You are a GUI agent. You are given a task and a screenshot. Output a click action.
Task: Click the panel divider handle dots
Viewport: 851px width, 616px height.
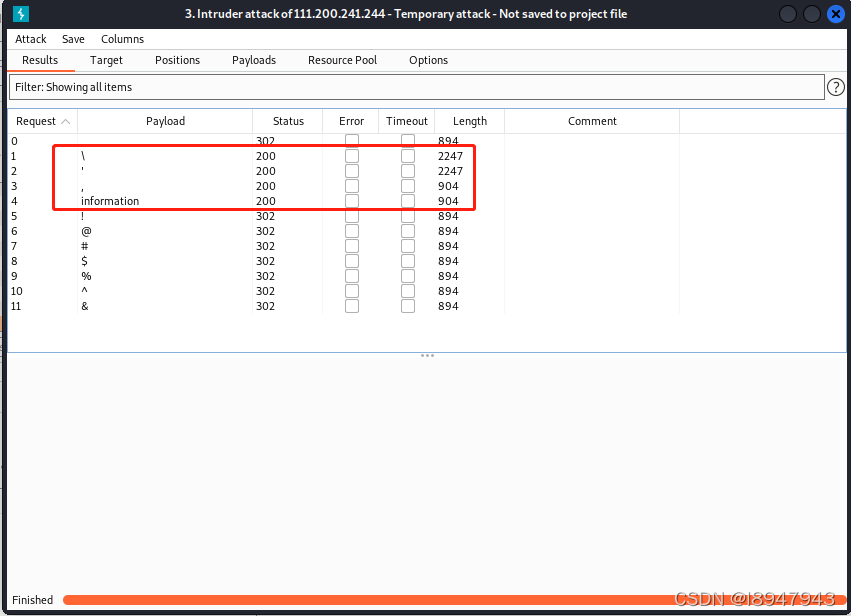coord(427,355)
